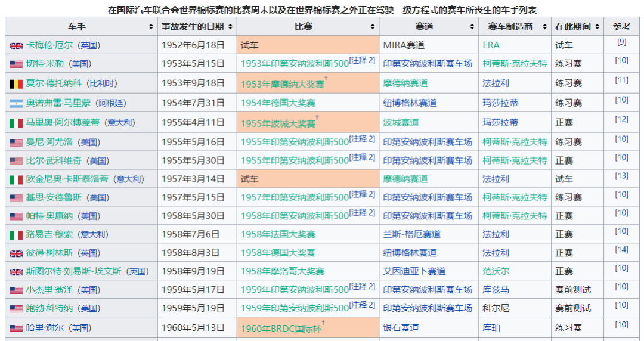This screenshot has height=341, width=644.
Task: Open ERA manufacturer link
Action: [491, 45]
